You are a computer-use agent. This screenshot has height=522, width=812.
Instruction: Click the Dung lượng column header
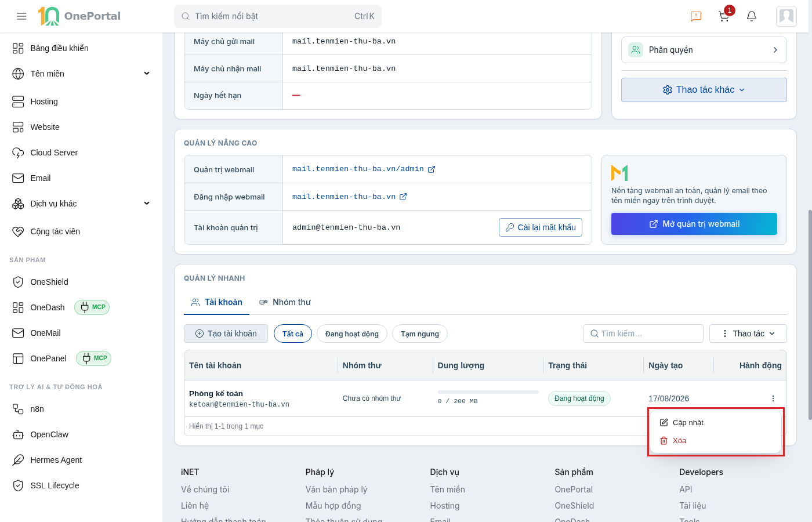click(x=461, y=365)
